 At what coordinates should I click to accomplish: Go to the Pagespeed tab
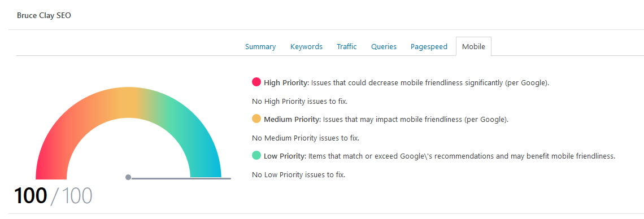(x=429, y=46)
